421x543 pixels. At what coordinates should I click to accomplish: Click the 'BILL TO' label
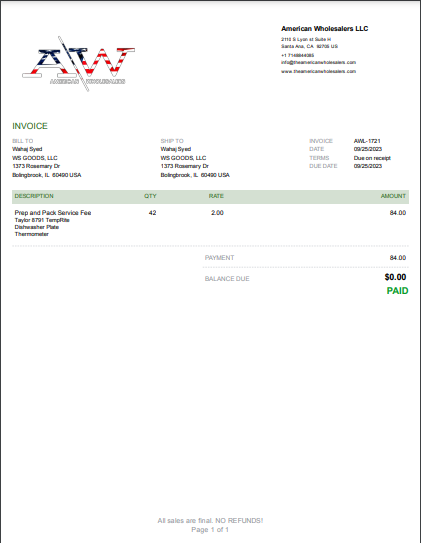[23, 141]
